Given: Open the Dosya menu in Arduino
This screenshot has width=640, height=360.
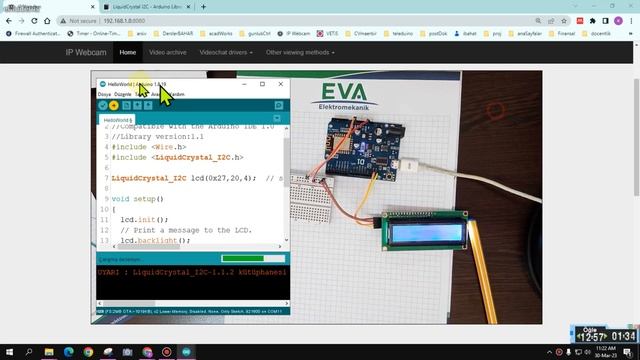Looking at the screenshot, I should (x=104, y=94).
